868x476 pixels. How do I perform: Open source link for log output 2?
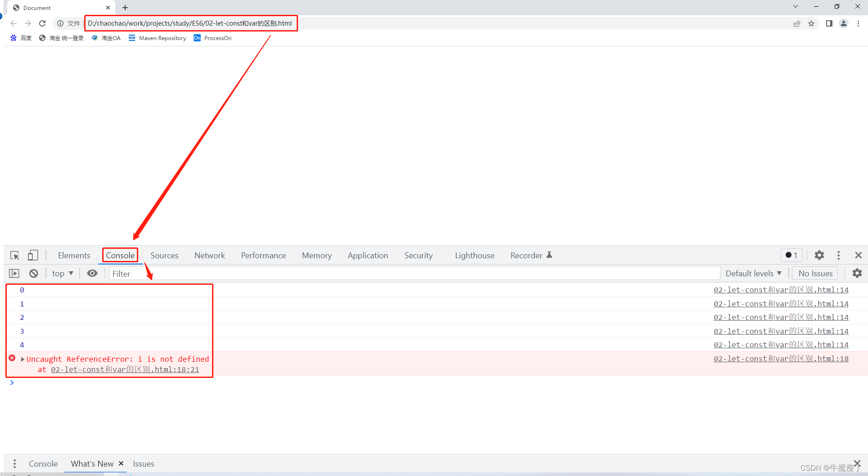(781, 318)
